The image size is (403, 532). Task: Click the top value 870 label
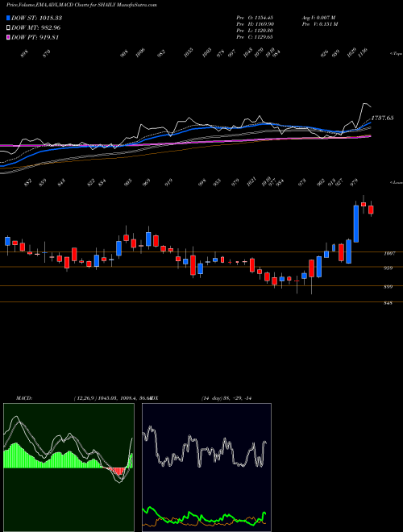point(47,53)
